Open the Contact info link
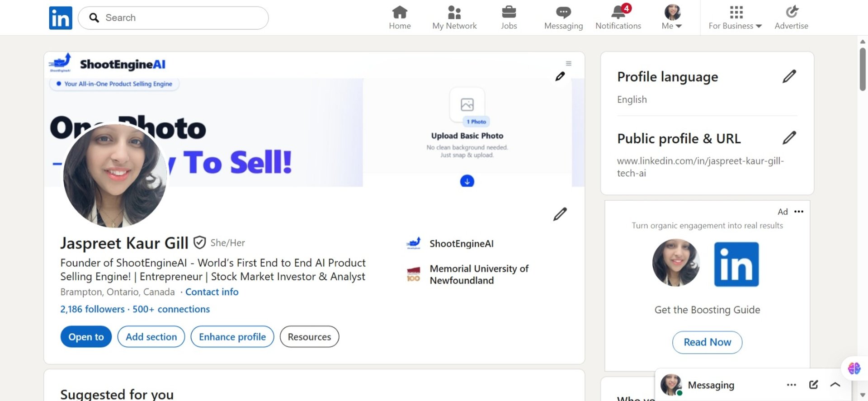 pyautogui.click(x=212, y=292)
